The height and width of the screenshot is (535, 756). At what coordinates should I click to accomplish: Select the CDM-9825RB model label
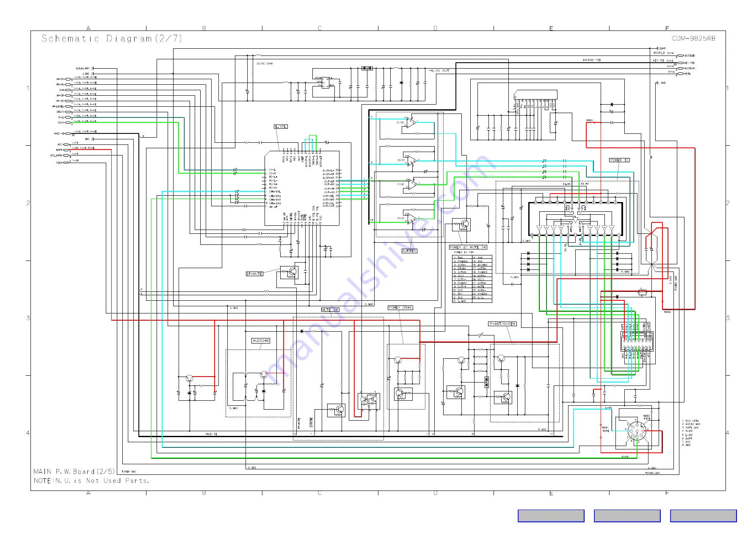pos(693,39)
